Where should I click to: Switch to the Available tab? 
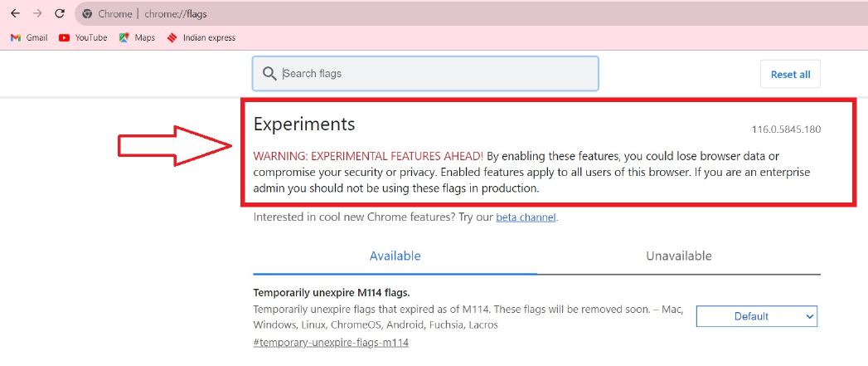395,256
